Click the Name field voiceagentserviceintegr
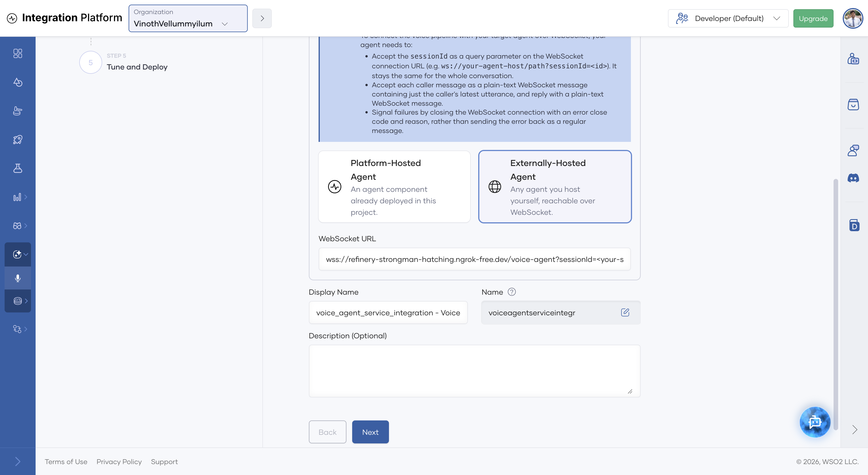Viewport: 868px width, 475px height. (x=561, y=312)
